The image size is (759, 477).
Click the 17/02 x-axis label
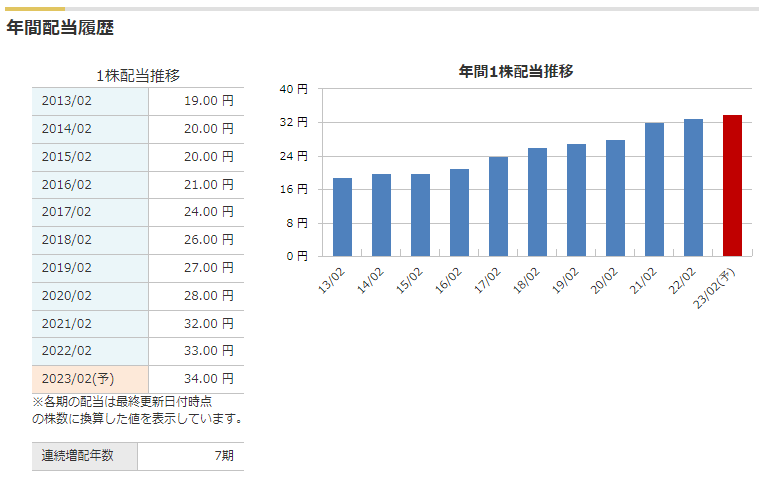click(x=487, y=280)
